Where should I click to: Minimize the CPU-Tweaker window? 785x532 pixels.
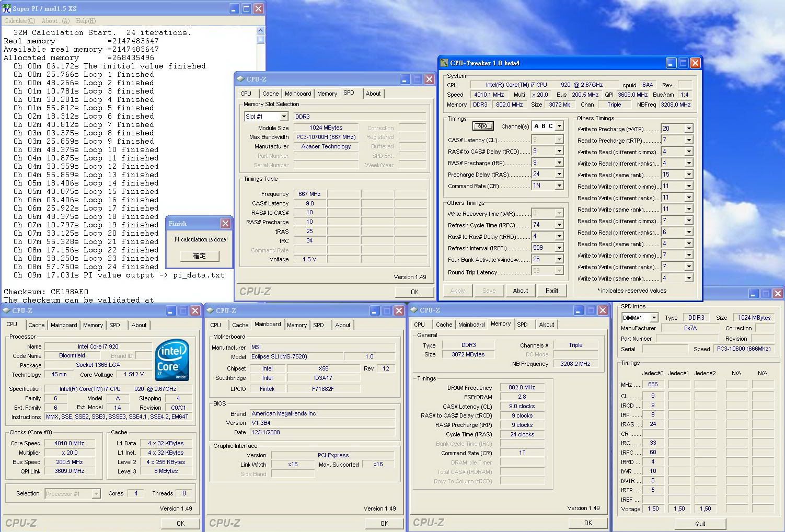[x=671, y=63]
